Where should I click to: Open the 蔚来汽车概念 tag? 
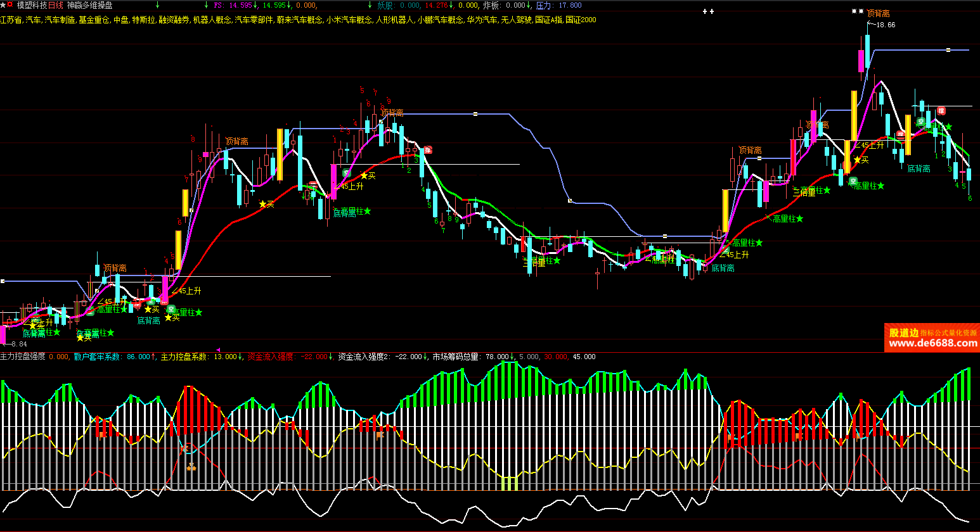pos(299,20)
